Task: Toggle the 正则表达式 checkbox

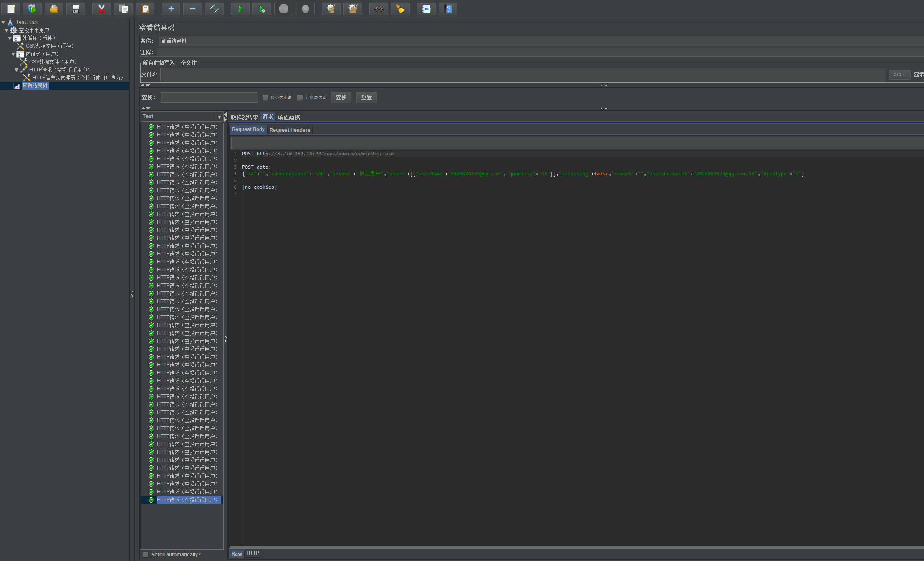Action: [300, 97]
